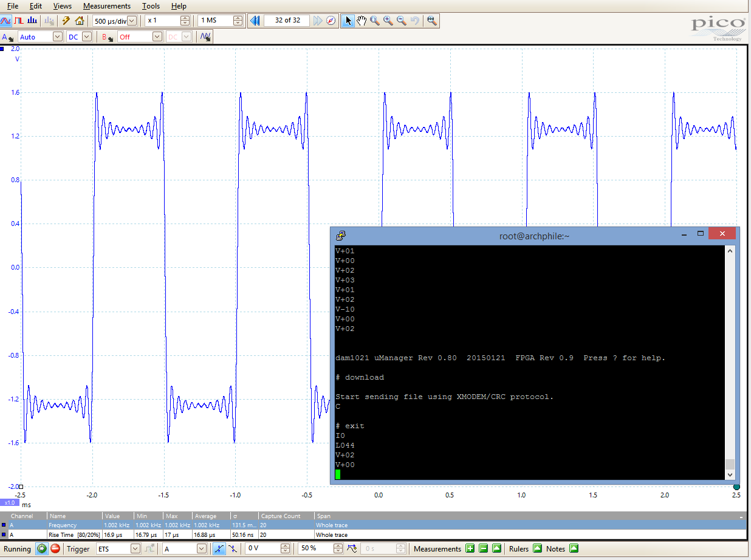Viewport: 751px width, 560px height.
Task: Open the Views menu
Action: (x=63, y=6)
